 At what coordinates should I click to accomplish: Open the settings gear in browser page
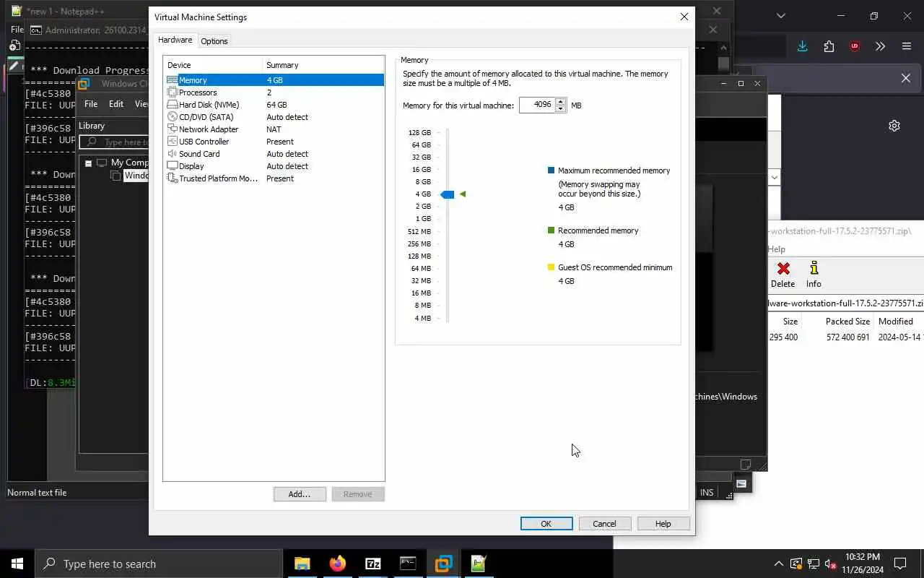[894, 126]
